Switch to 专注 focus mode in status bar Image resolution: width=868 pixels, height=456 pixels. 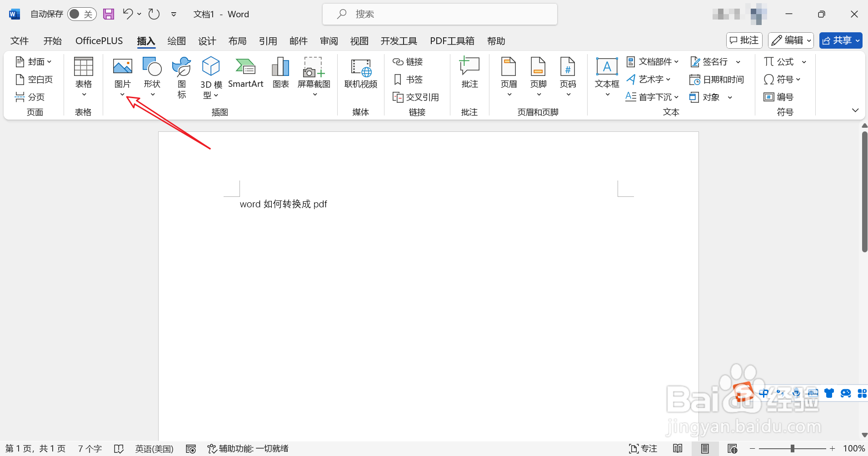(644, 448)
